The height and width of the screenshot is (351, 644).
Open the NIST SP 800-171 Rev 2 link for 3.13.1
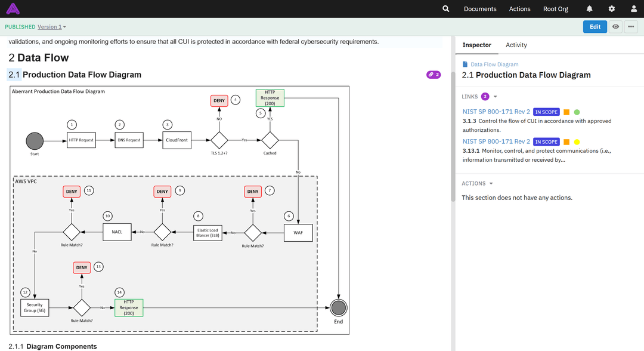[496, 141]
